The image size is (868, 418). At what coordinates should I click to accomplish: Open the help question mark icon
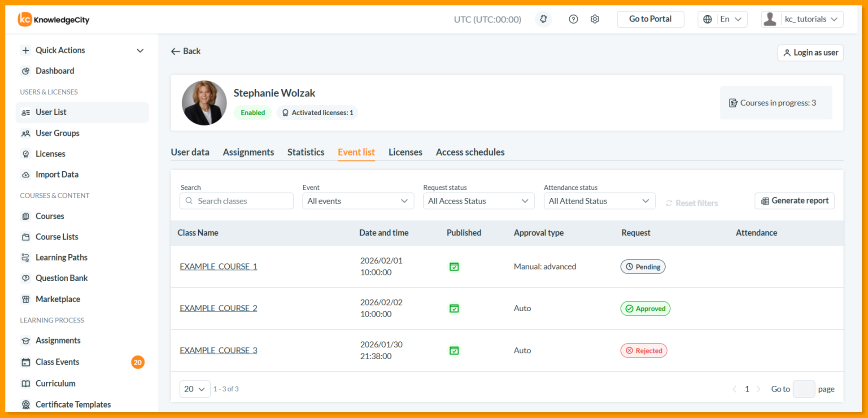click(x=573, y=19)
